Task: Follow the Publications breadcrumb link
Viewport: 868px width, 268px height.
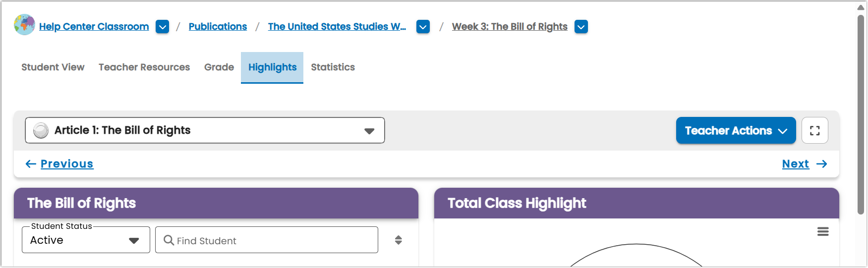Action: pos(218,27)
